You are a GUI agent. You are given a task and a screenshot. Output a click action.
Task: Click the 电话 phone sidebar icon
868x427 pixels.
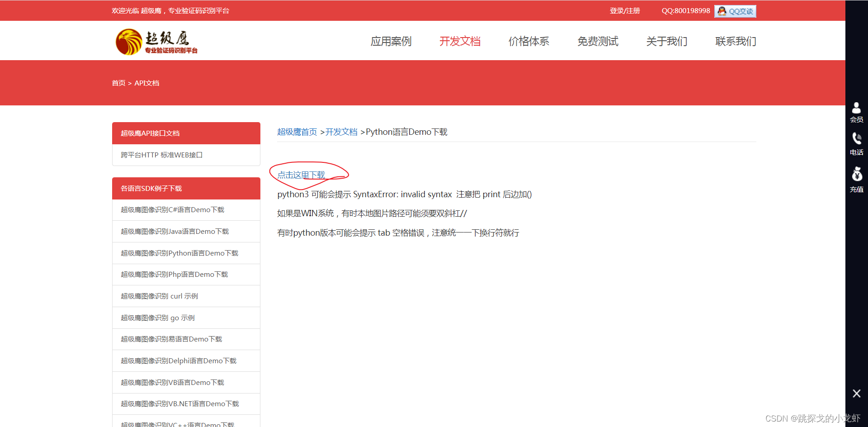856,144
